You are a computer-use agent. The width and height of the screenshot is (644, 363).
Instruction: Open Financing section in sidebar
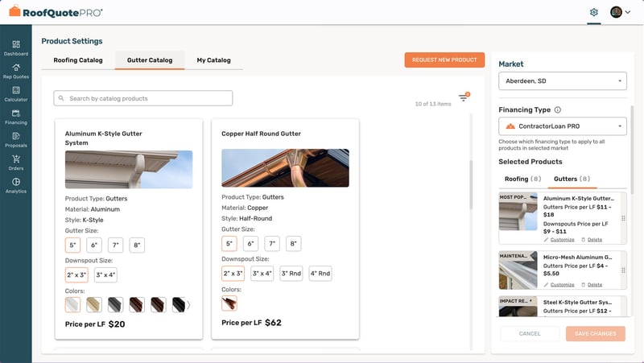pos(15,117)
